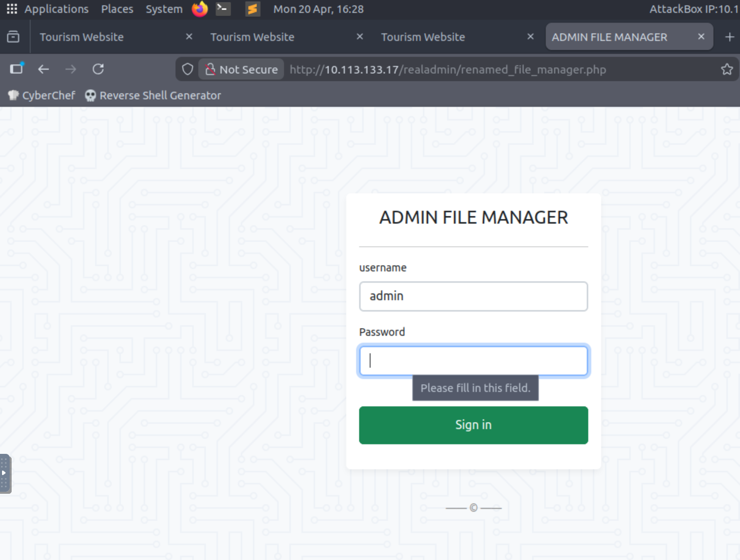Image resolution: width=740 pixels, height=560 pixels.
Task: Open the System menu
Action: tap(164, 9)
